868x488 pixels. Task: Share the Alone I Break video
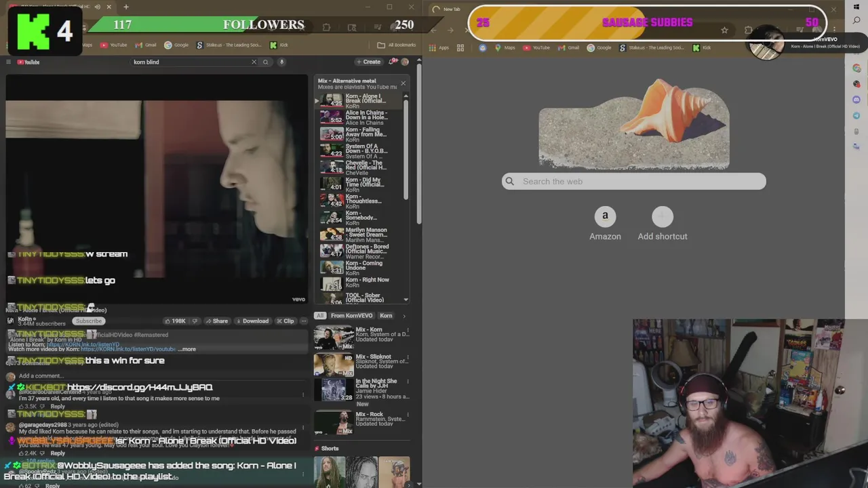(216, 321)
